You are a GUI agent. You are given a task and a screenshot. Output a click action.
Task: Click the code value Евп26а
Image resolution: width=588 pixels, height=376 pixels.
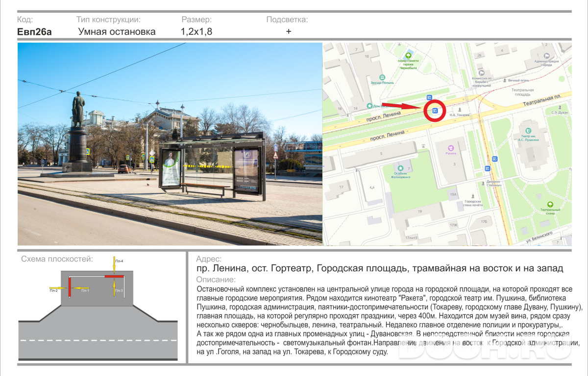pos(34,32)
